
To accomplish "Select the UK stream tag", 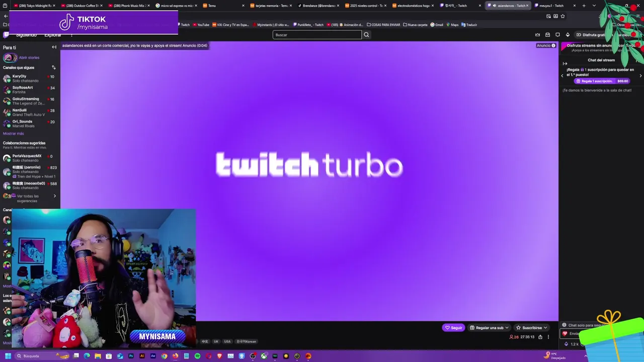I will [216, 341].
